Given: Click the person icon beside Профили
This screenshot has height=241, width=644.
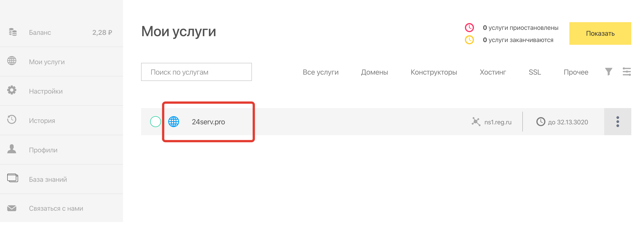Looking at the screenshot, I should coord(12,149).
